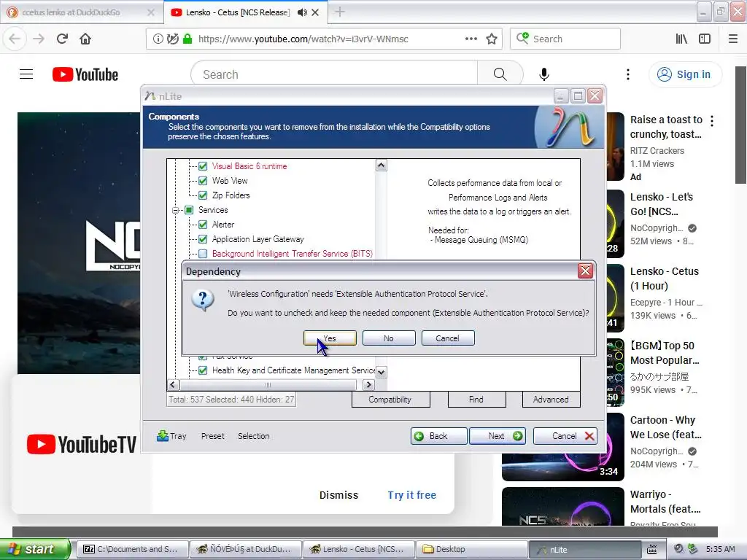747x560 pixels.
Task: Click the horizontal scrollbar thumb in nLite list
Action: [268, 385]
